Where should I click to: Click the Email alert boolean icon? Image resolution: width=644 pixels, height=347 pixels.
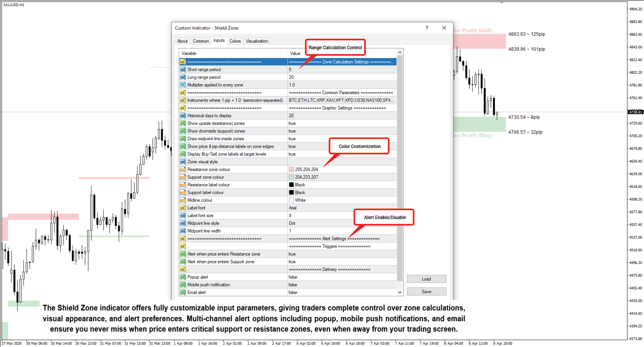[183, 292]
